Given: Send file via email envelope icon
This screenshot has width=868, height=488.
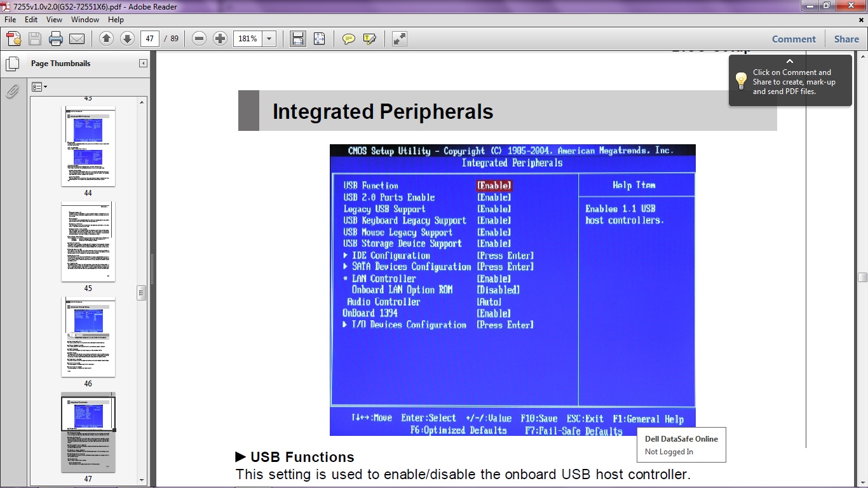Looking at the screenshot, I should [x=77, y=39].
